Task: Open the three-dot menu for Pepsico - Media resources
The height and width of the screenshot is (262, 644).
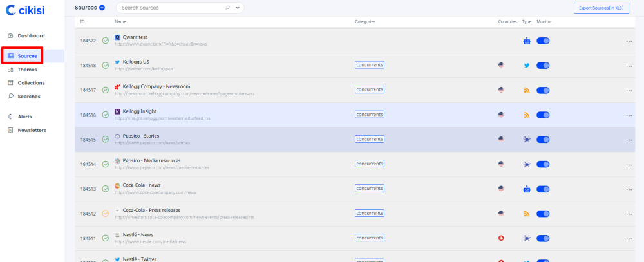Action: [629, 164]
